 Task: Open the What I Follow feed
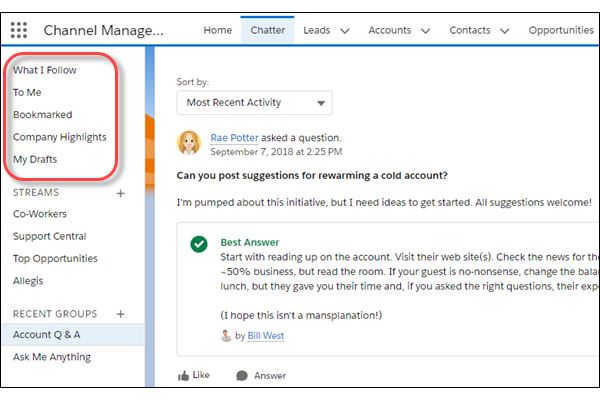pyautogui.click(x=45, y=70)
